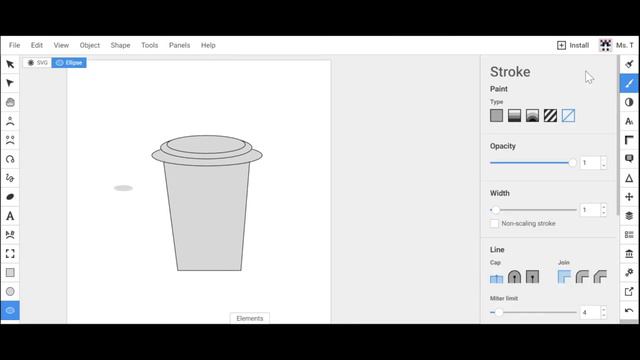Open the Stroke panel
640x360 pixels.
[629, 83]
